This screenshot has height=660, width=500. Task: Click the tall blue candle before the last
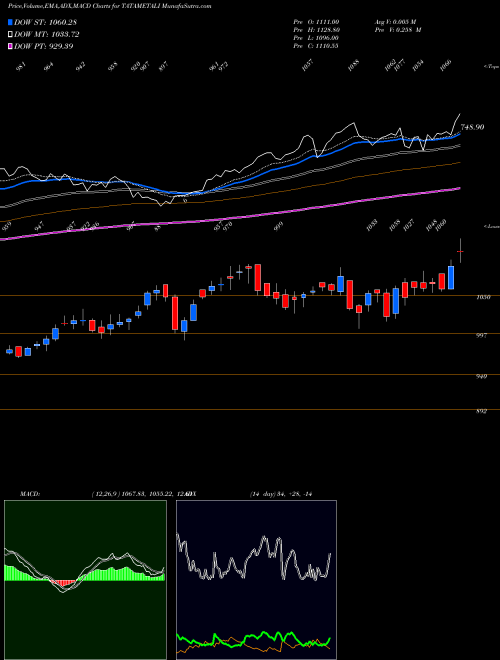[x=451, y=277]
